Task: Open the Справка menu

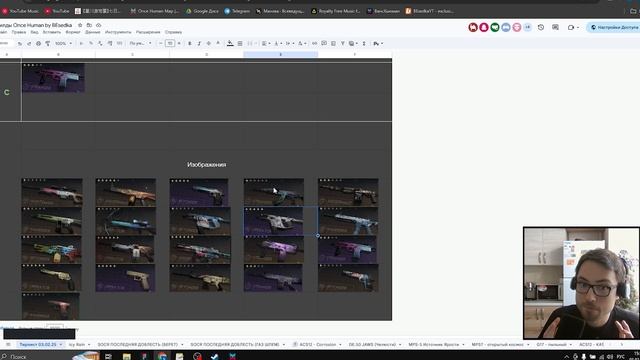Action: point(173,32)
